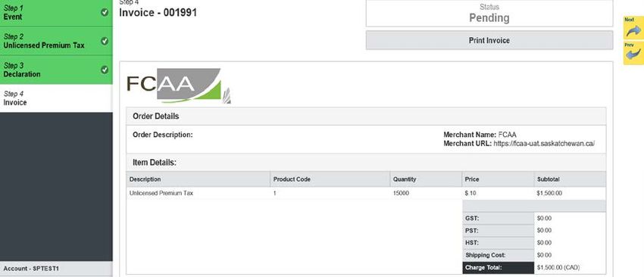Click the Description column header
This screenshot has height=277, width=644.
198,179
